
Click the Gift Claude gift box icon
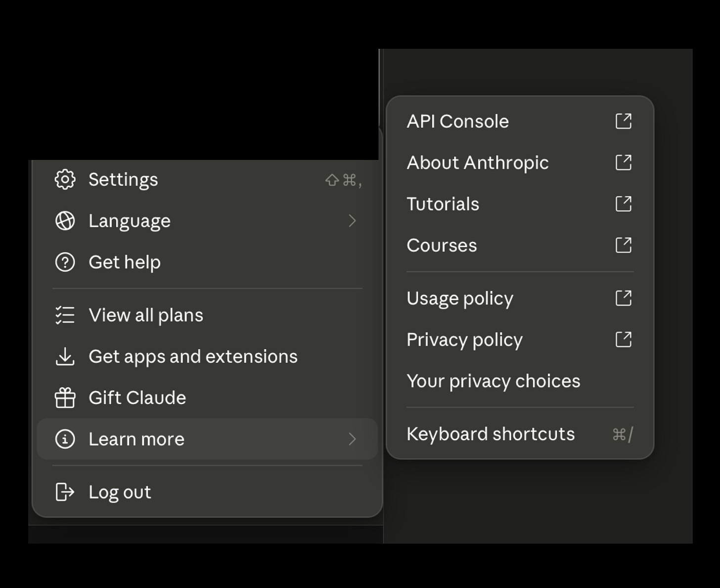click(x=65, y=398)
